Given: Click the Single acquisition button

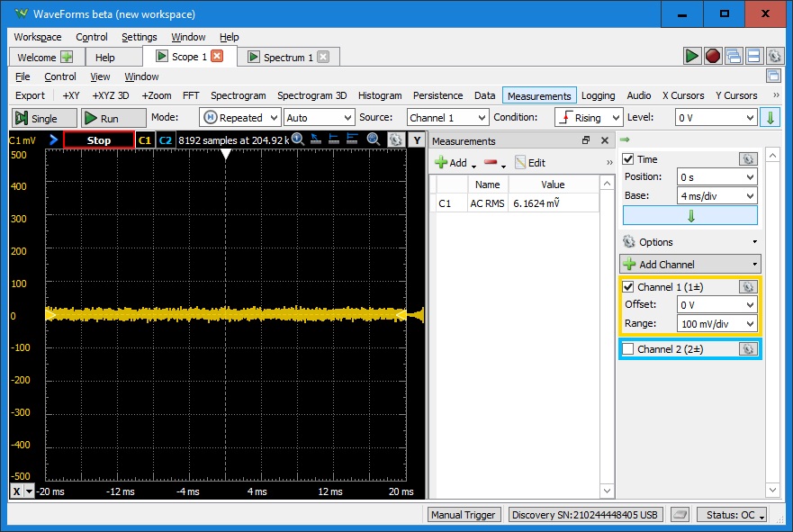Looking at the screenshot, I should tap(37, 118).
